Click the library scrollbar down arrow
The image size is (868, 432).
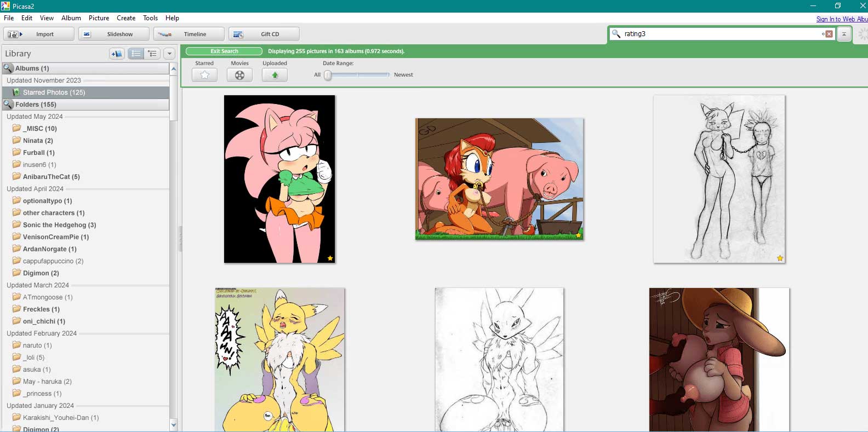174,424
